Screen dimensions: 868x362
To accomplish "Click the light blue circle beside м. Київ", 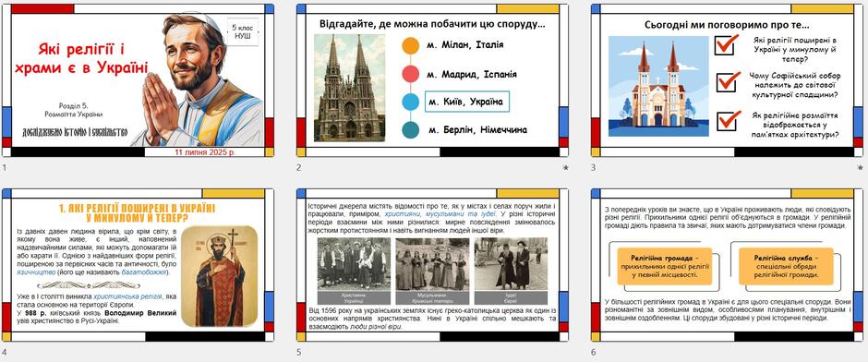I will coord(410,103).
